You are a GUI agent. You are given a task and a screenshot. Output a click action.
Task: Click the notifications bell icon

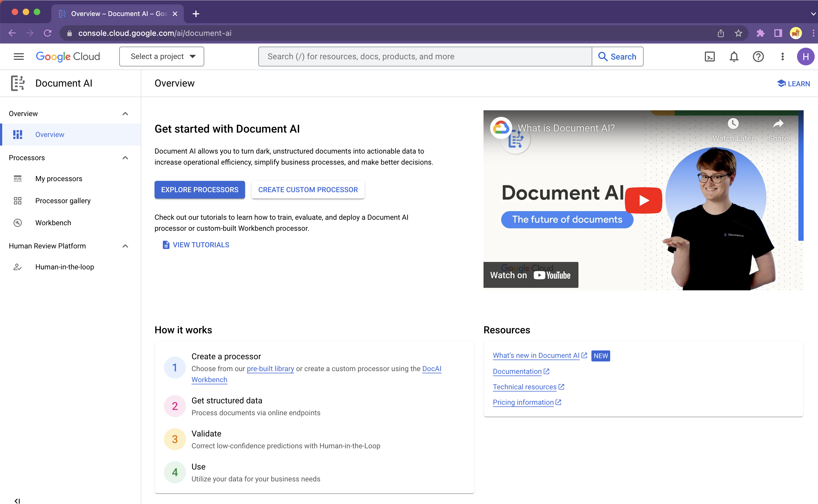[734, 57]
